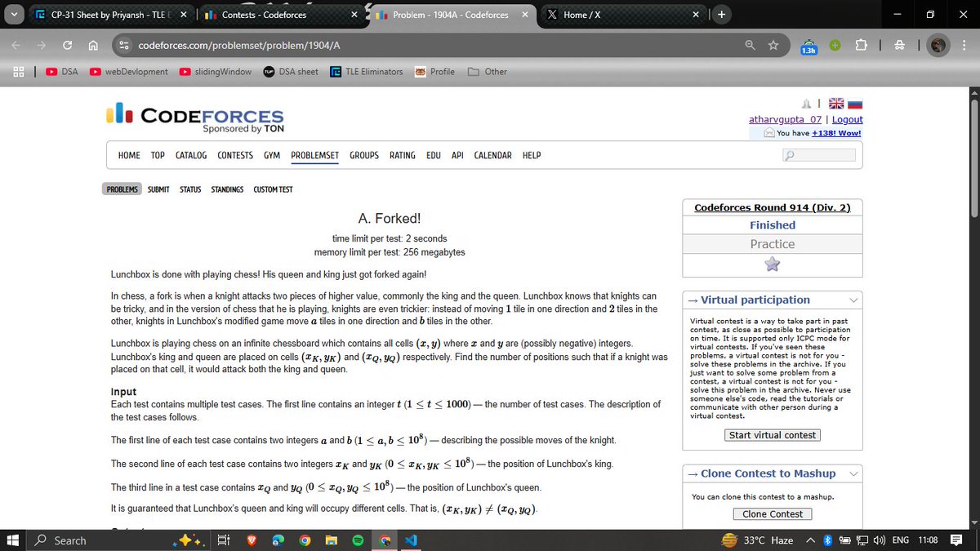Open the 1.3h timer extension
This screenshot has width=980, height=551.
click(x=808, y=47)
